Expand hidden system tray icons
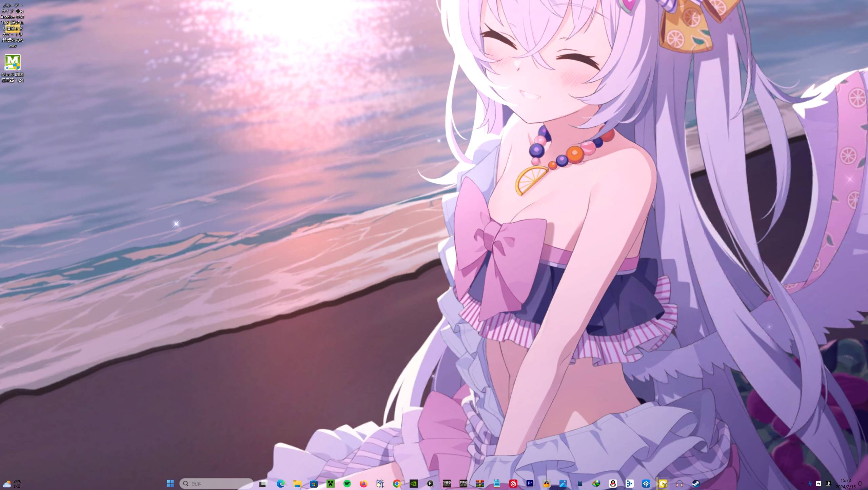The width and height of the screenshot is (868, 490). coord(802,484)
